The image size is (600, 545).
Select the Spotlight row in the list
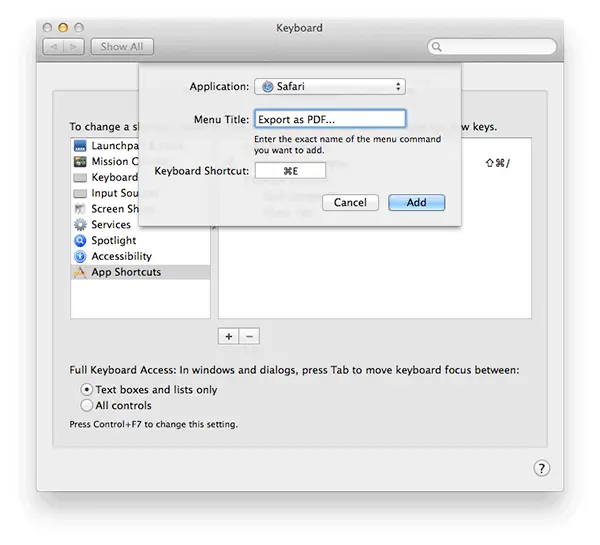tap(140, 240)
